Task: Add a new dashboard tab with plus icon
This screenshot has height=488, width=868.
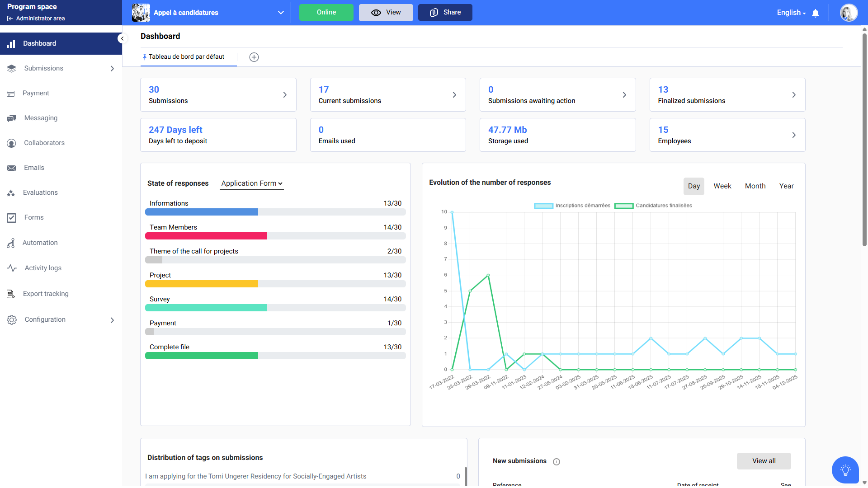Action: click(254, 57)
